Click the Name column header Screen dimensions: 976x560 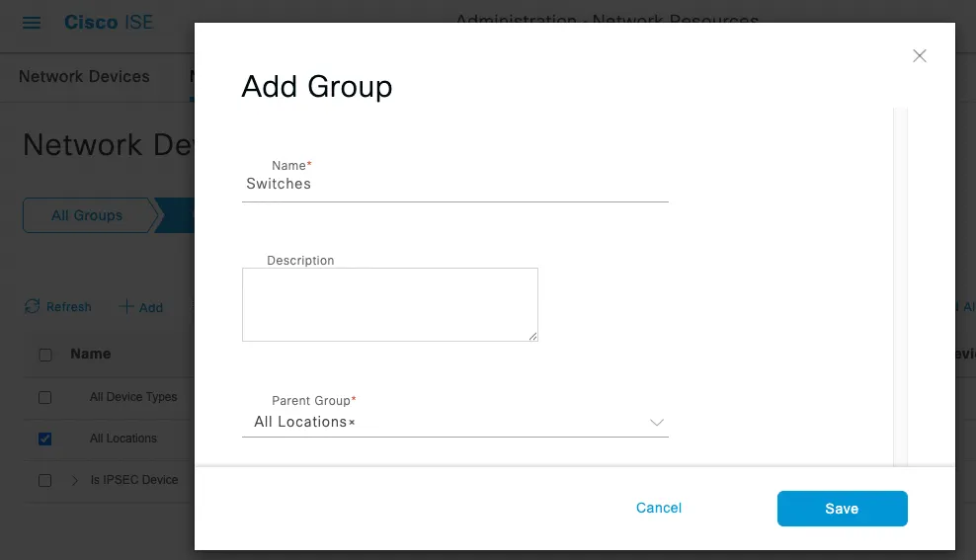tap(91, 354)
